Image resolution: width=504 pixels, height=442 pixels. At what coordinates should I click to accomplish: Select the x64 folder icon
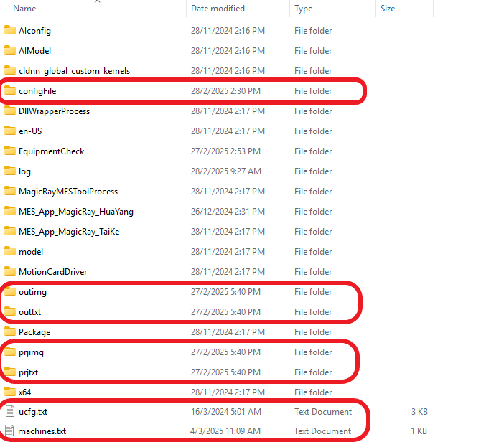[10, 392]
